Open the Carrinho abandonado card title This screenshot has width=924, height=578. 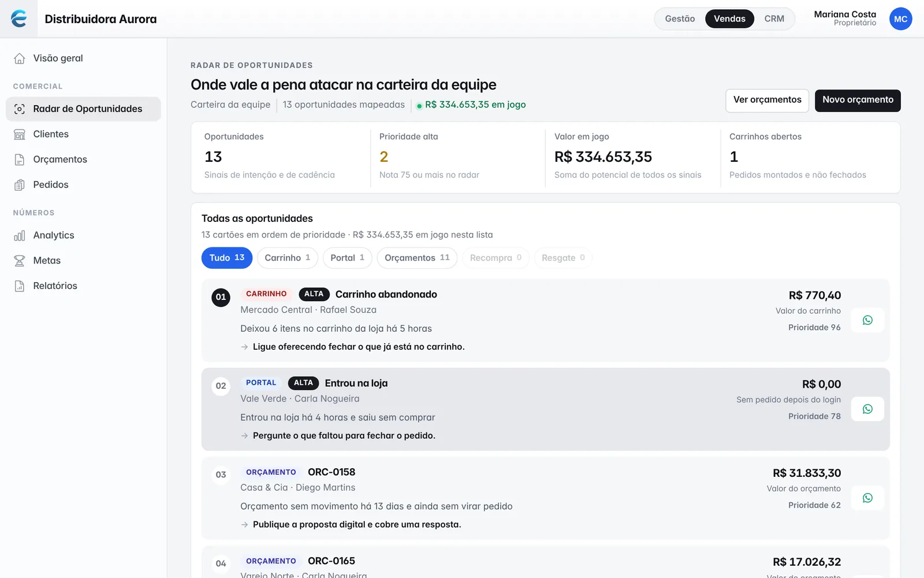pos(386,294)
